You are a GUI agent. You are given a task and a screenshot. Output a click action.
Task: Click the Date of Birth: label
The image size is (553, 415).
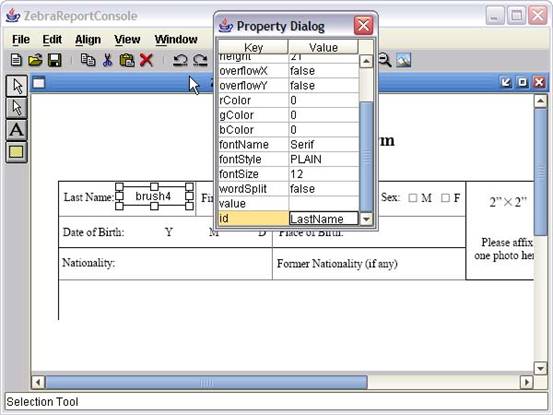coord(93,232)
